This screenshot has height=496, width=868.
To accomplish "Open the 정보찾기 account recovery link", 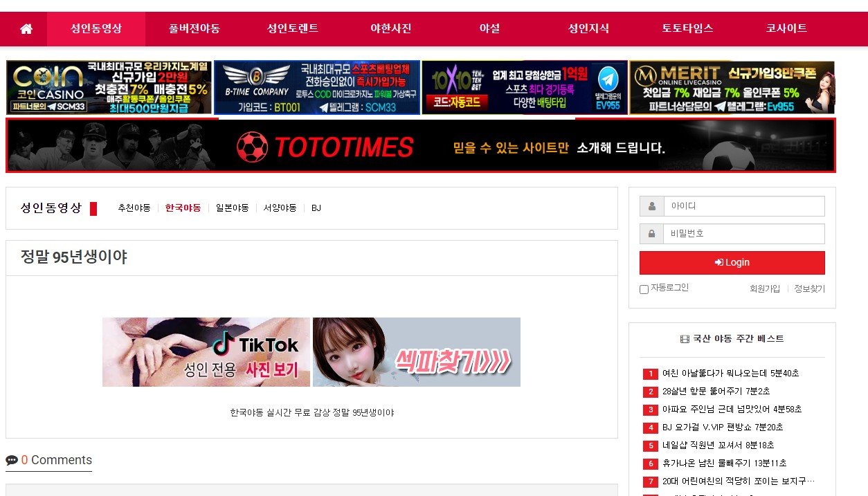I will coord(809,288).
